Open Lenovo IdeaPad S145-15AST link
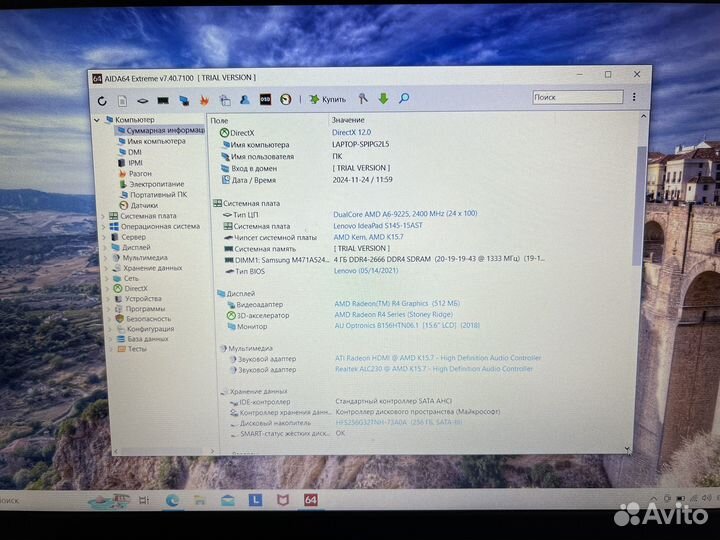This screenshot has width=720, height=540. pos(377,225)
